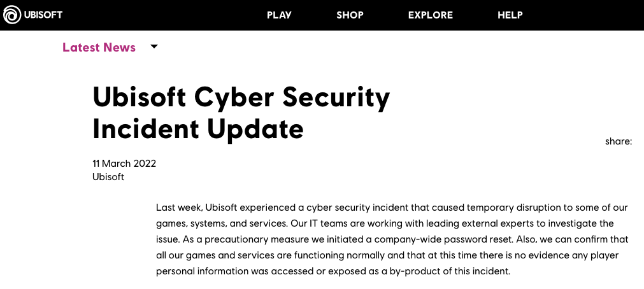
Task: Click the Ubisoft swirl logo icon
Action: (12, 15)
